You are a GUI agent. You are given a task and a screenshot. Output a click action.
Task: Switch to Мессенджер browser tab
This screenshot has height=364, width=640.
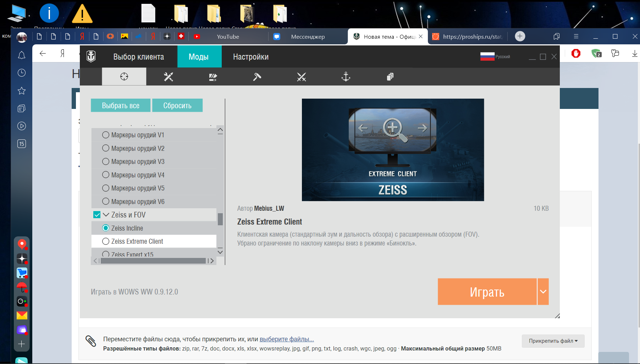coord(308,37)
